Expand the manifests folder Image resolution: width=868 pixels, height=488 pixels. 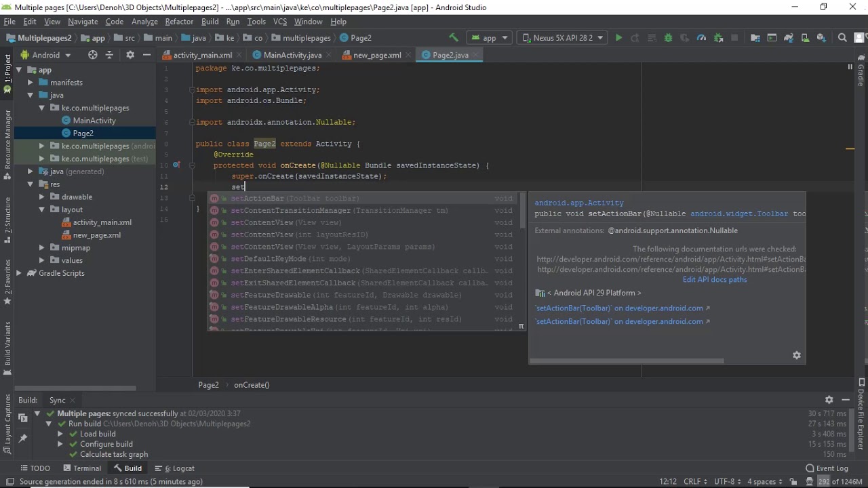[x=31, y=83]
